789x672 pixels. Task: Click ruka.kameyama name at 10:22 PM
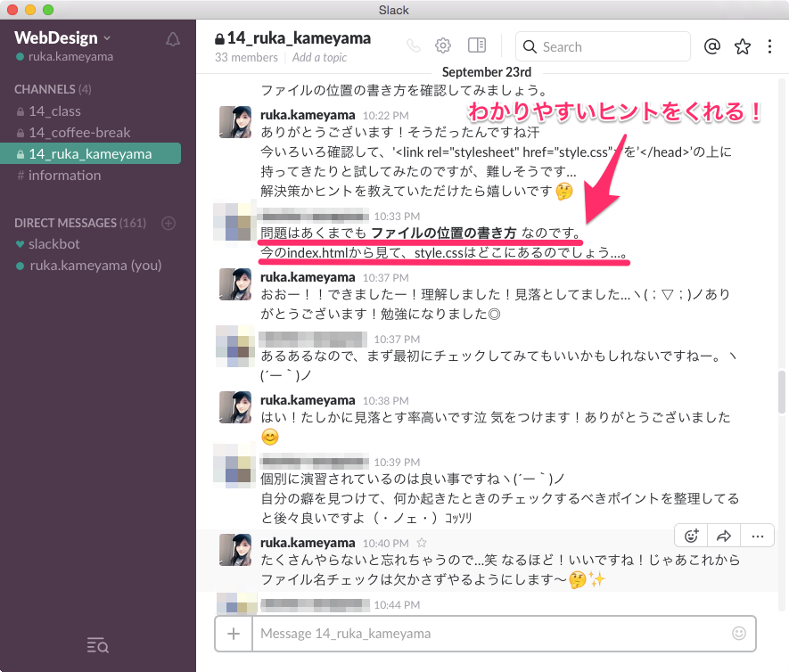[308, 115]
